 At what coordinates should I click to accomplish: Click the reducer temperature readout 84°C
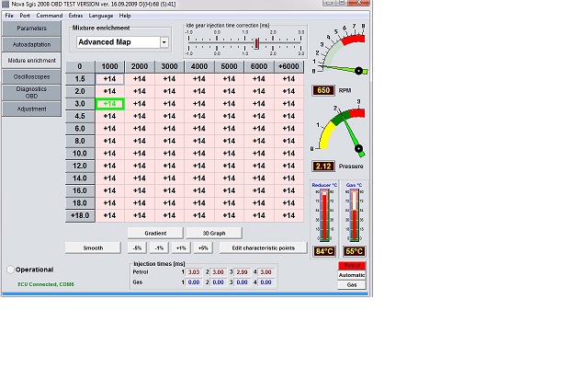324,251
